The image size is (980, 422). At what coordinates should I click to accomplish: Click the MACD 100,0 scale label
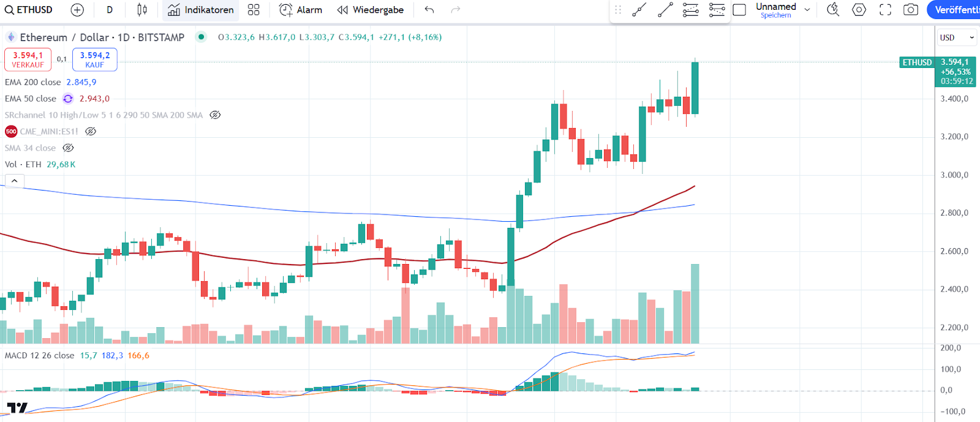[951, 369]
